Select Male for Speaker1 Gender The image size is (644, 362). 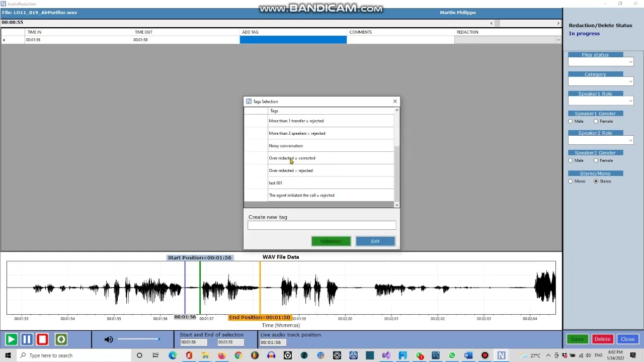(571, 121)
